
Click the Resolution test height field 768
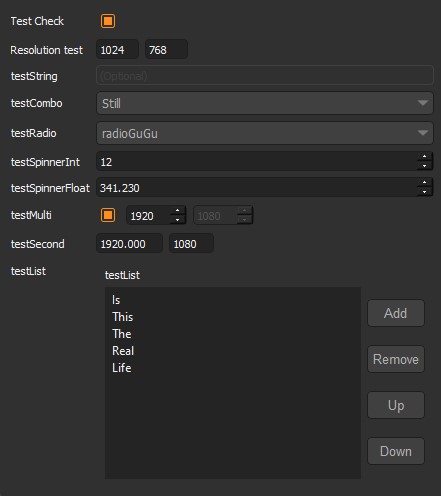[166, 50]
